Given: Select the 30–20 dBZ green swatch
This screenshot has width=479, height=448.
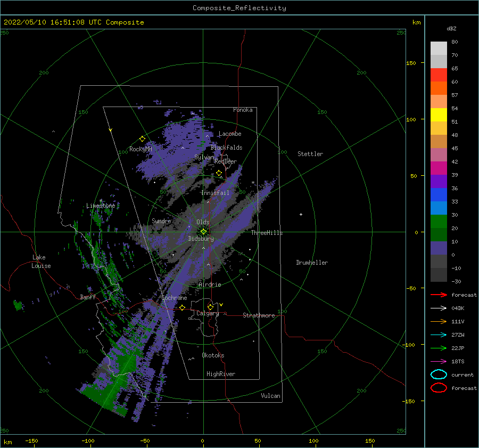Looking at the screenshot, I should (439, 222).
